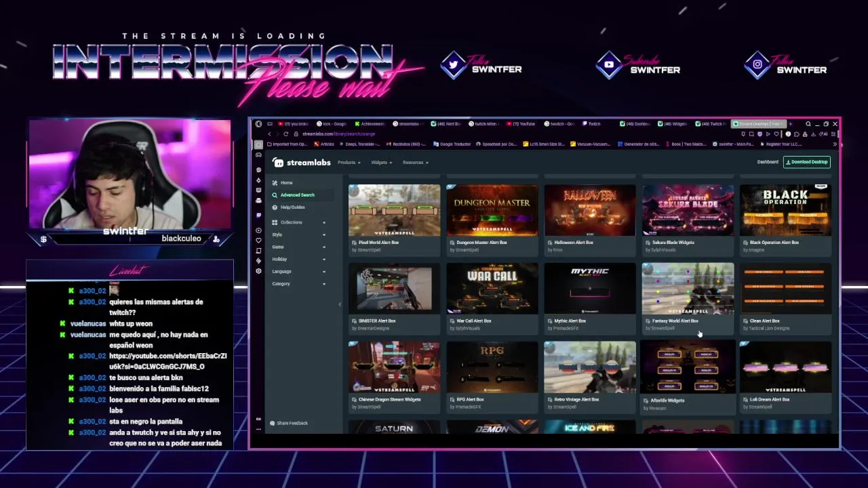Open Google Traductor bookmark
868x488 pixels.
click(x=454, y=144)
